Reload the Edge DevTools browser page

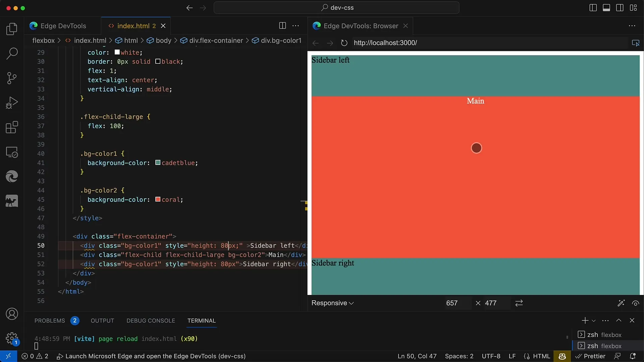344,43
